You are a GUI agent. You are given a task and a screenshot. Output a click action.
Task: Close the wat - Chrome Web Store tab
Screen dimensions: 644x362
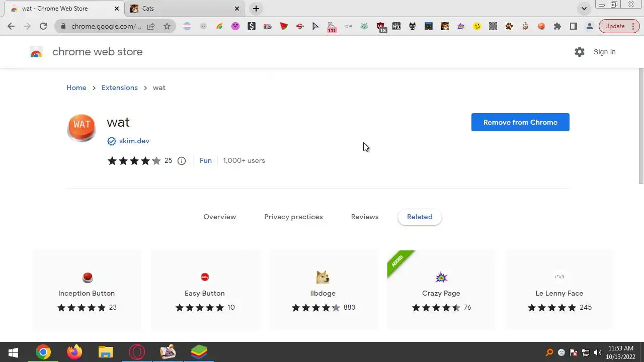[116, 9]
